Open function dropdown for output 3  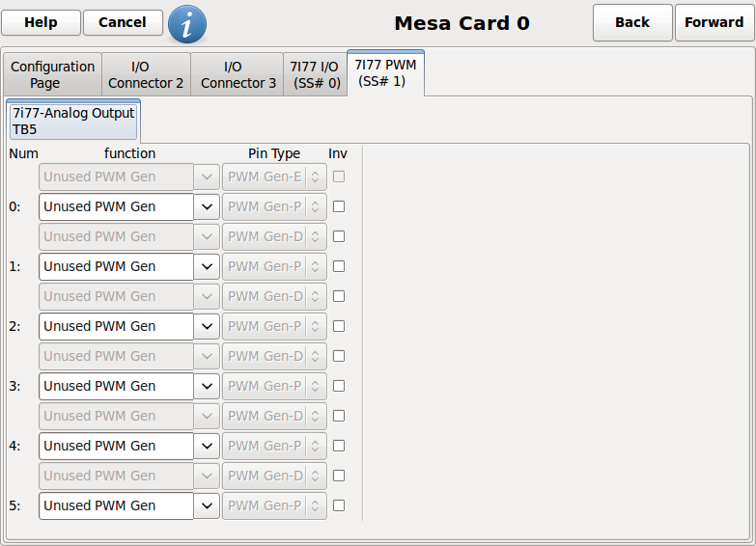click(x=207, y=386)
